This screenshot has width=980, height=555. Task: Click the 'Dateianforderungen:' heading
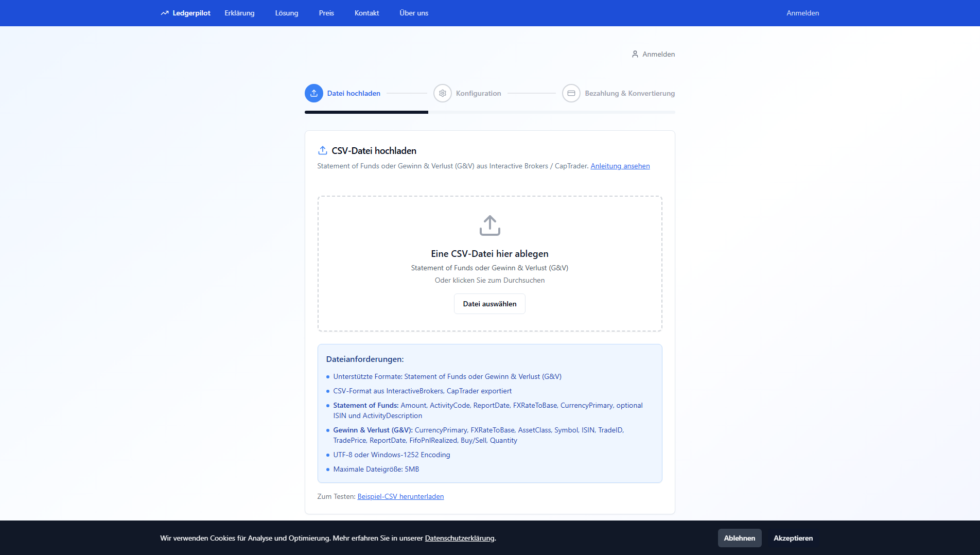click(x=365, y=359)
